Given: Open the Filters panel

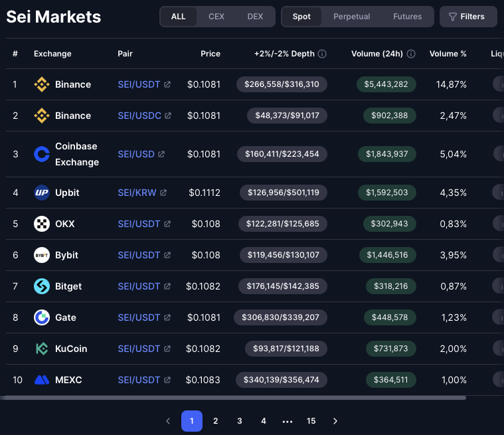Looking at the screenshot, I should [467, 17].
